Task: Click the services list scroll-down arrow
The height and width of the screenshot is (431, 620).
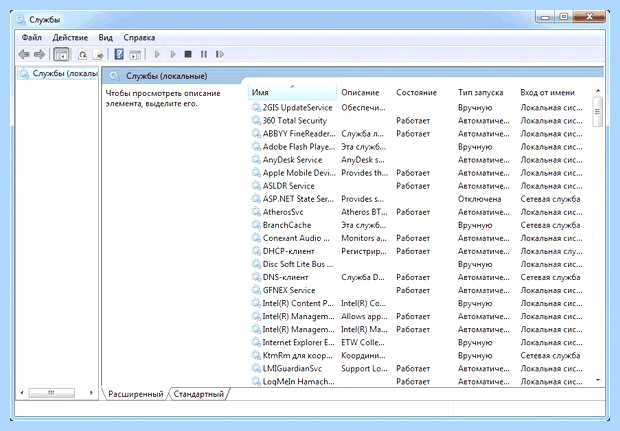Action: coord(598,380)
